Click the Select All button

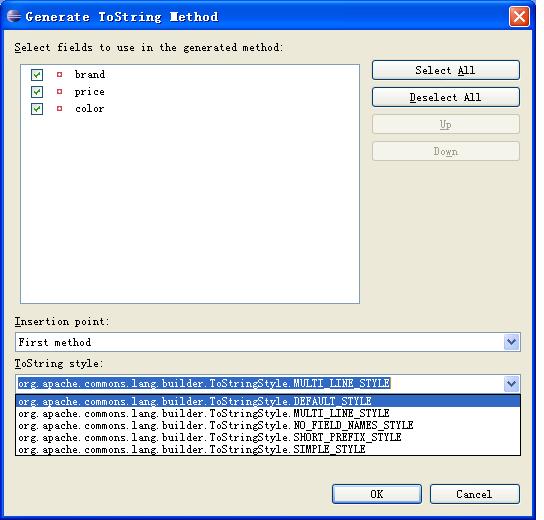(446, 70)
